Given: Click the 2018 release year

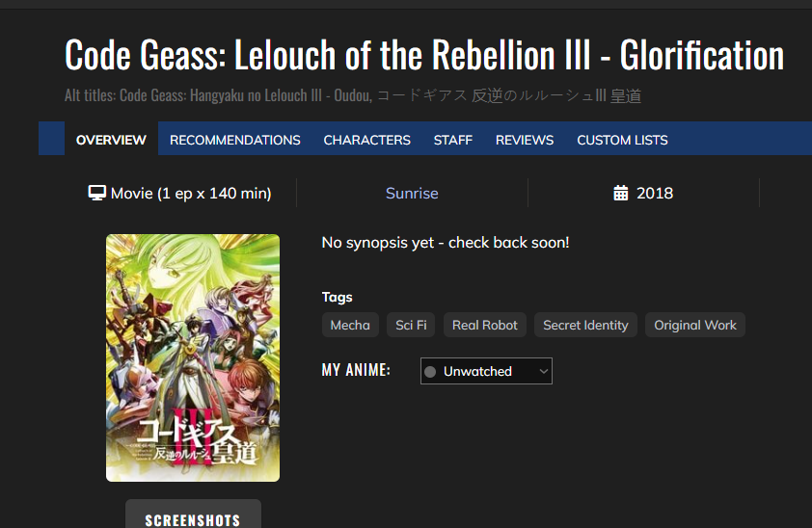Looking at the screenshot, I should pos(655,193).
